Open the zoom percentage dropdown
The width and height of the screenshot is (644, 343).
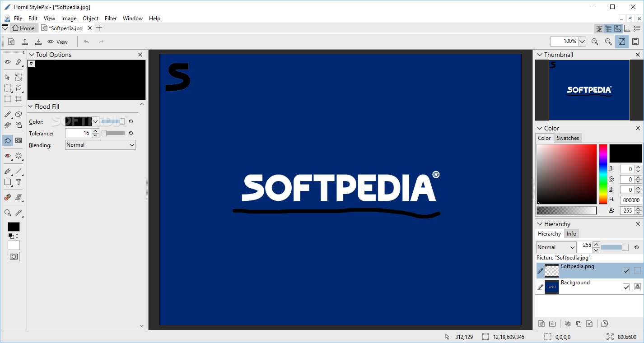pos(582,42)
